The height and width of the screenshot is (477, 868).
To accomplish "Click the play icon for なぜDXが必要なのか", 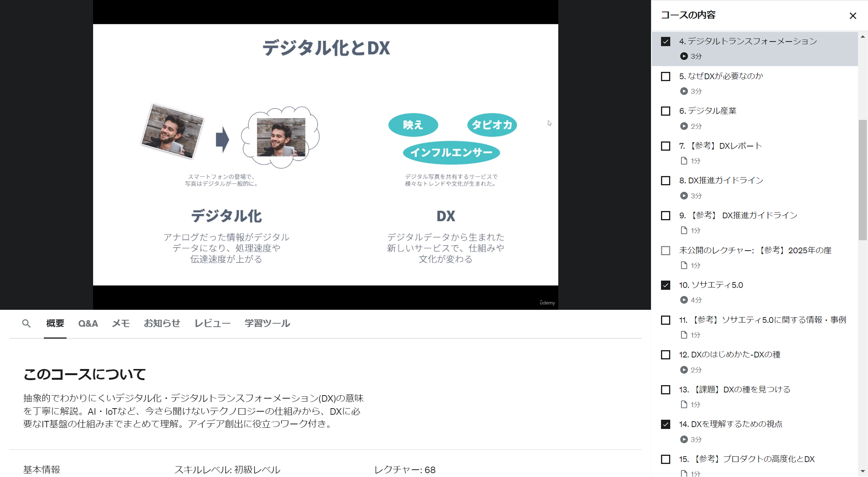I will pos(684,91).
